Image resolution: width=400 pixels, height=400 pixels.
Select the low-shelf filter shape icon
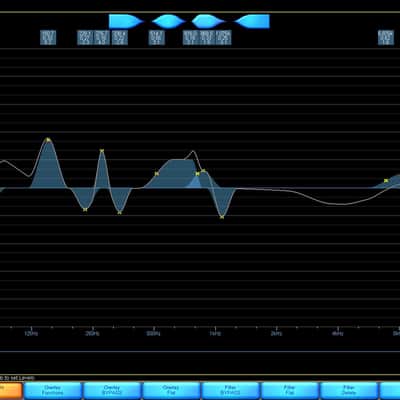point(126,21)
